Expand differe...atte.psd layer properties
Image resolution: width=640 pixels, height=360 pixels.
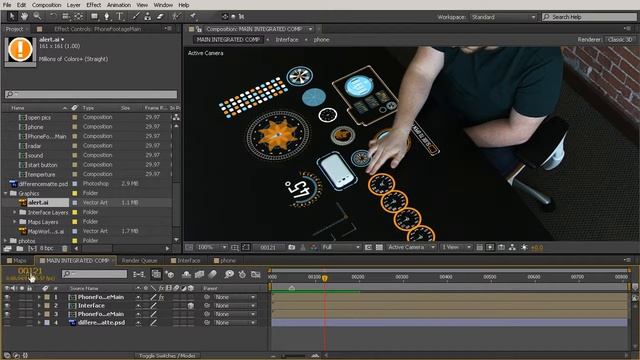coord(39,323)
